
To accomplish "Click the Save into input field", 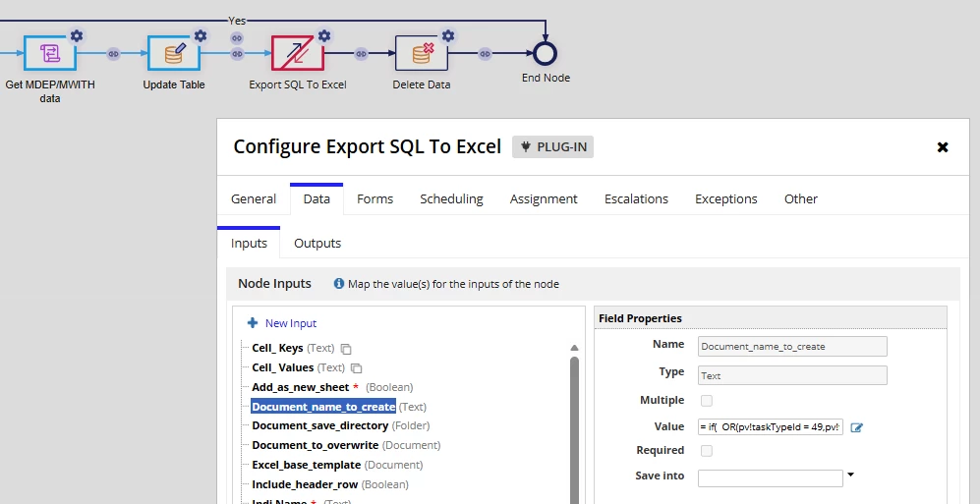I will (771, 478).
